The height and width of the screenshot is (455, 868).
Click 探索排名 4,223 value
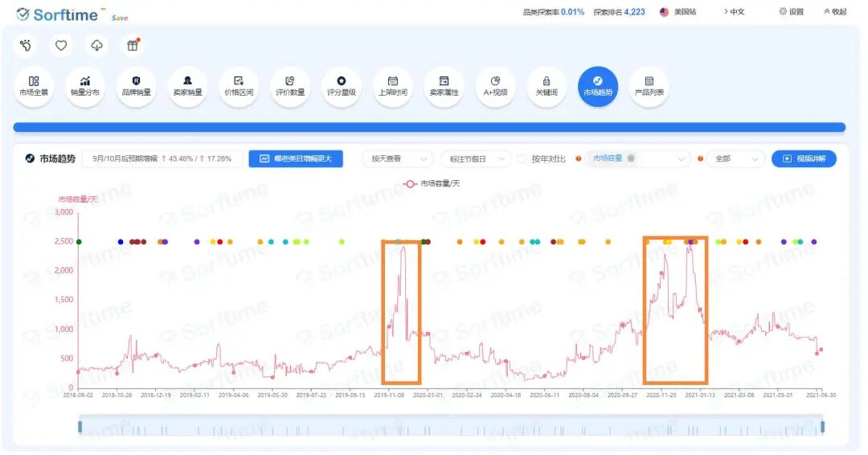click(634, 11)
